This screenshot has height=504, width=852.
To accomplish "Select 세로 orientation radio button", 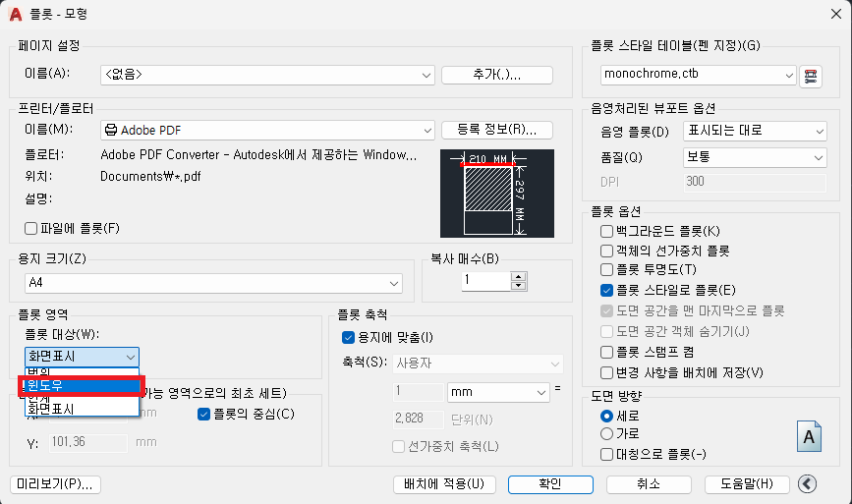I will coord(607,416).
